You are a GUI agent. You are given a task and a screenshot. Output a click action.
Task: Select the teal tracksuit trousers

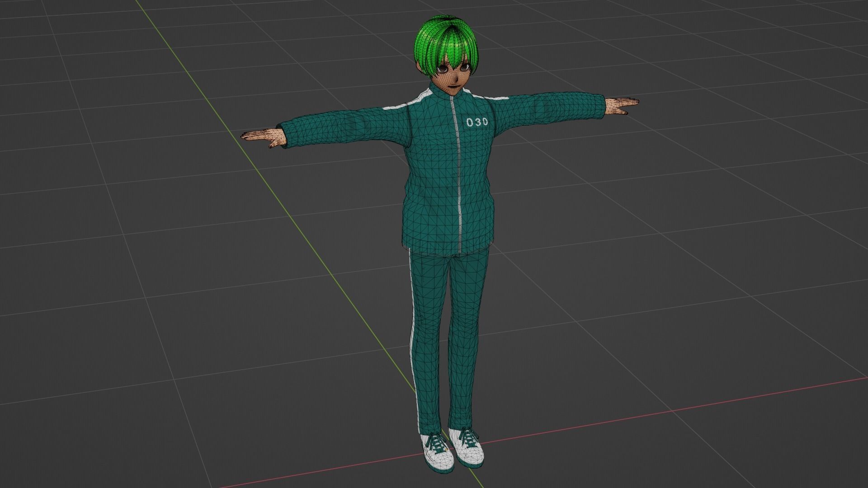(x=447, y=342)
